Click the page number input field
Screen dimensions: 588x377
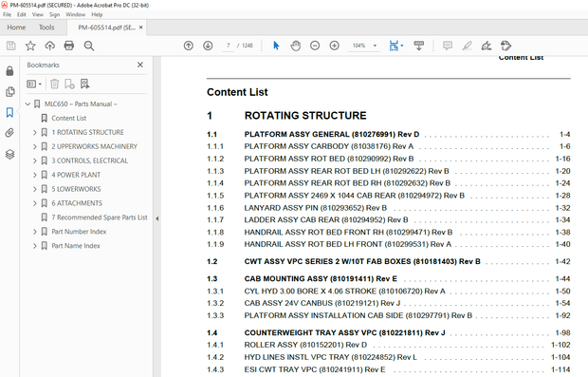coord(228,46)
